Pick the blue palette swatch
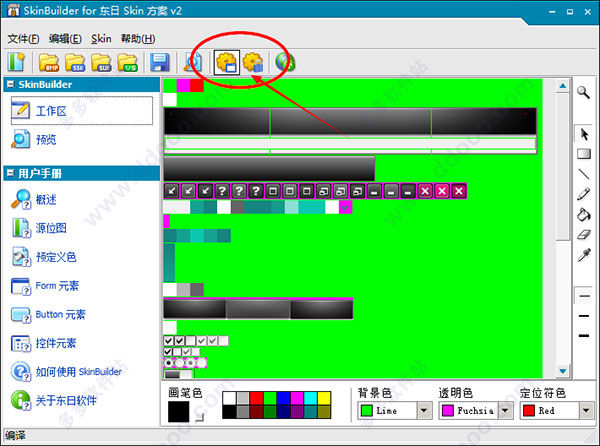Viewport: 600px width, 446px height. pos(283,398)
